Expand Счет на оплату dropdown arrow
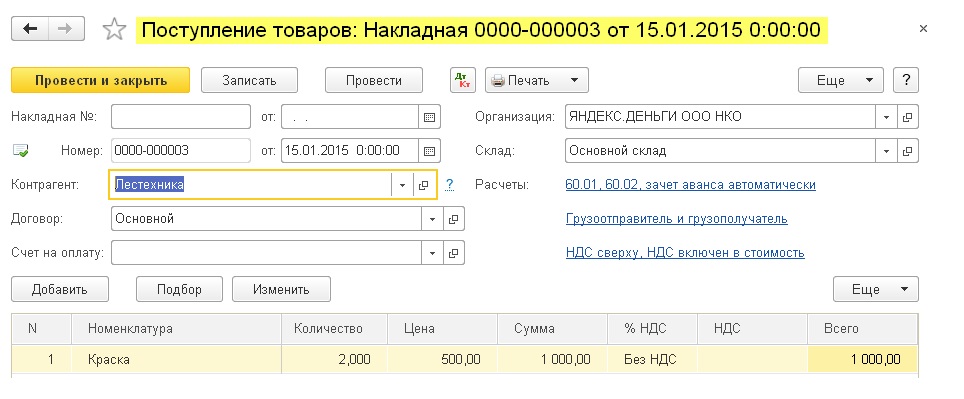Screen dimensions: 964x399 [432, 253]
